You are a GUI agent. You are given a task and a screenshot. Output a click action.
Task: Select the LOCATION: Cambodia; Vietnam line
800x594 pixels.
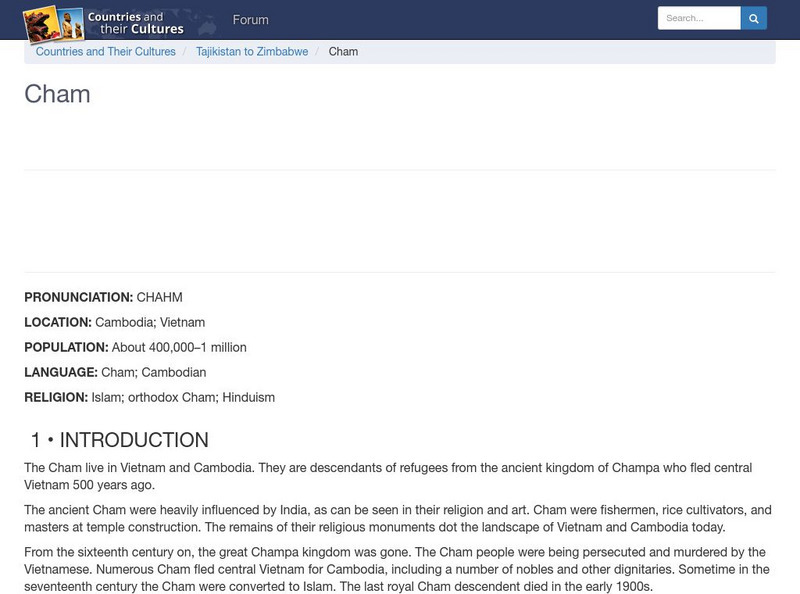[115, 322]
